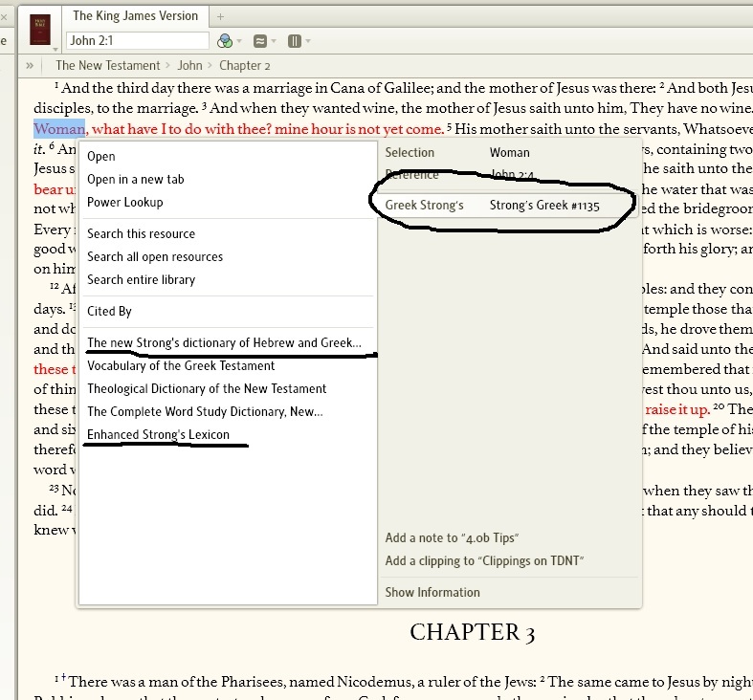This screenshot has height=700, width=753.
Task: Click the red text "mine hour is not yet come"
Action: [x=359, y=129]
